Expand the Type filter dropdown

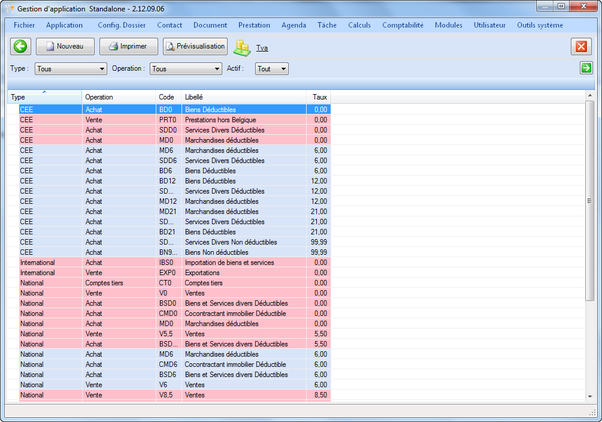tap(101, 69)
